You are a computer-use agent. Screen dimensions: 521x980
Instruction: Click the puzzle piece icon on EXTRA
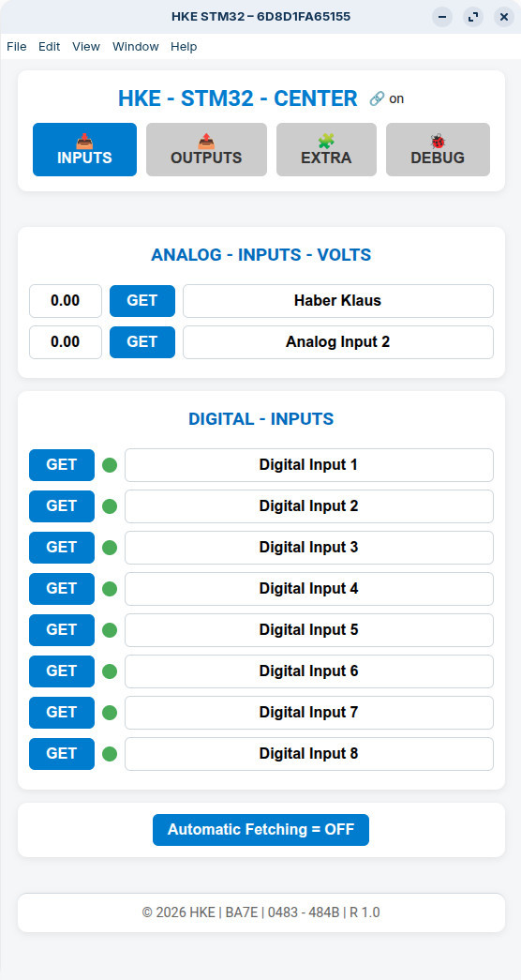pos(326,142)
